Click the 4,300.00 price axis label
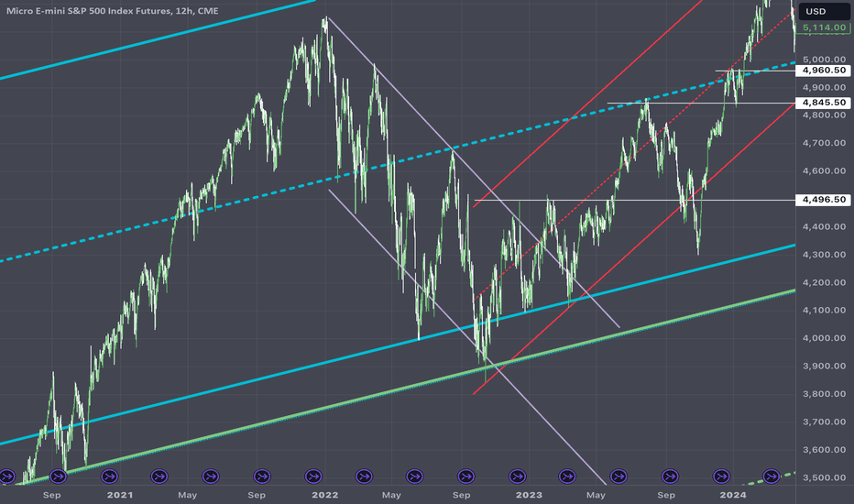 pyautogui.click(x=824, y=255)
